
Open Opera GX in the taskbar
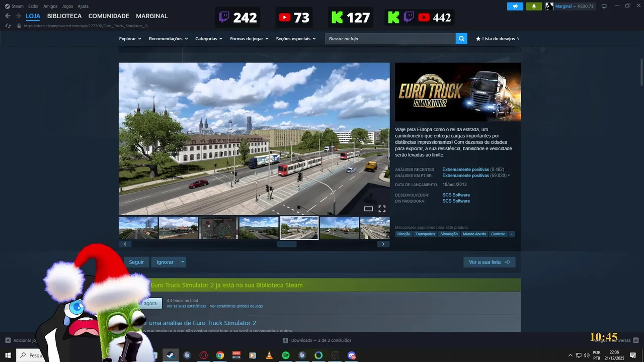tap(204, 355)
